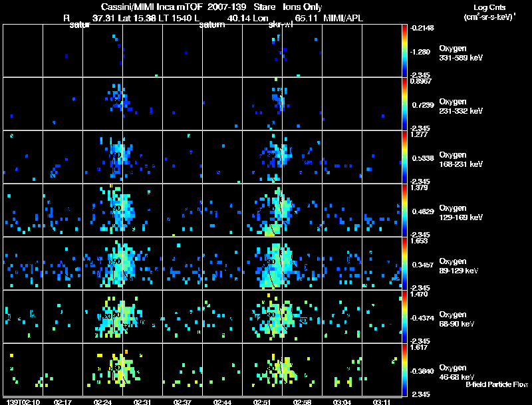Click the 0.7299 color scale value
This screenshot has width=532, height=405.
(423, 105)
